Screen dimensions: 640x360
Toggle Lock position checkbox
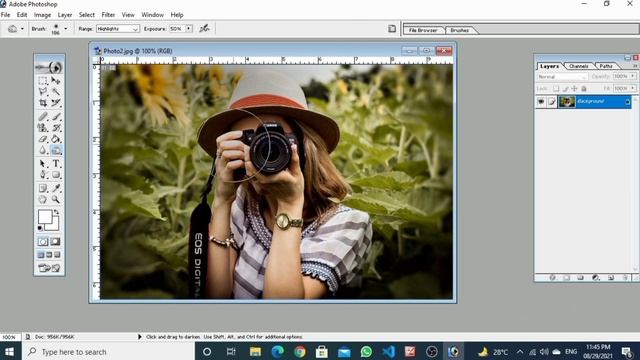[x=575, y=88]
